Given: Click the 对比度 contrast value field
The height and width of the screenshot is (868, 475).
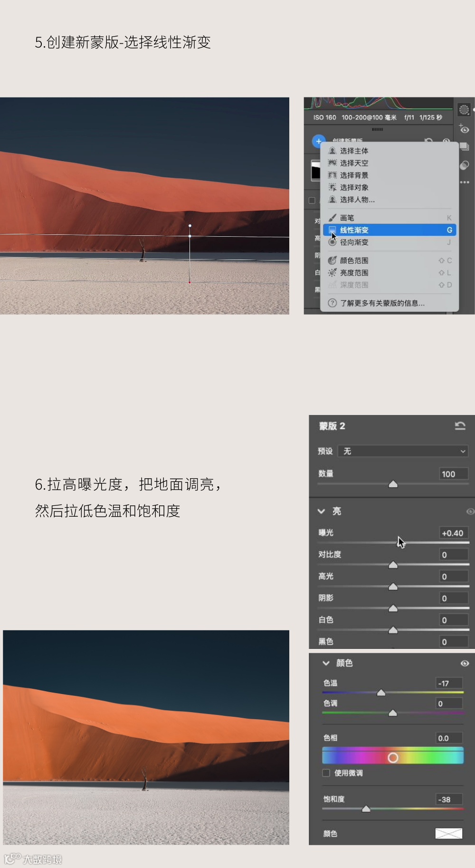Looking at the screenshot, I should pos(454,555).
